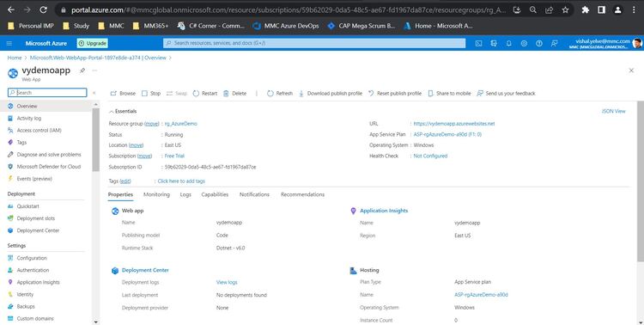
Task: Open Diagnose and solve problems
Action: click(49, 154)
